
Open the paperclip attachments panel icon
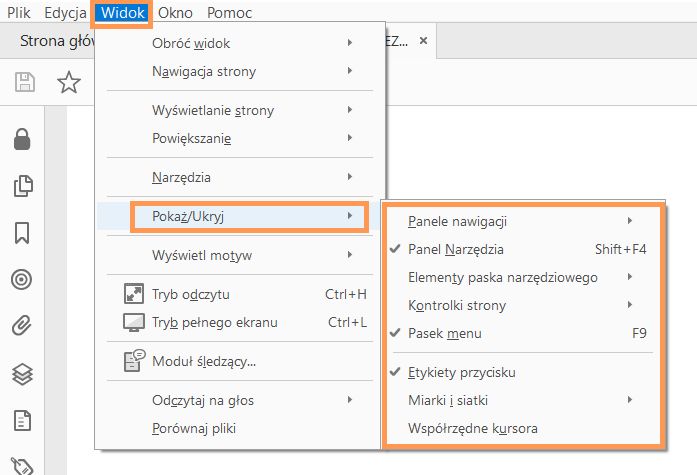click(x=22, y=326)
